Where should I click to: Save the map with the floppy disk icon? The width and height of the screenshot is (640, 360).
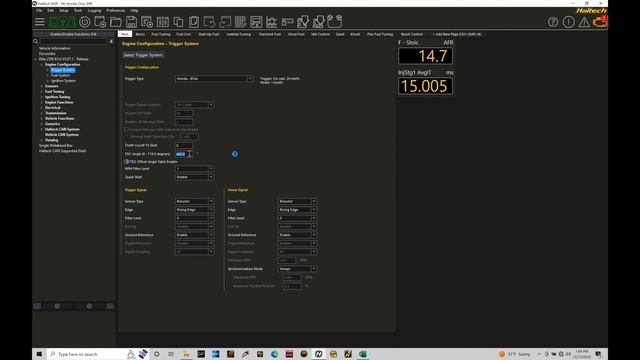131,22
